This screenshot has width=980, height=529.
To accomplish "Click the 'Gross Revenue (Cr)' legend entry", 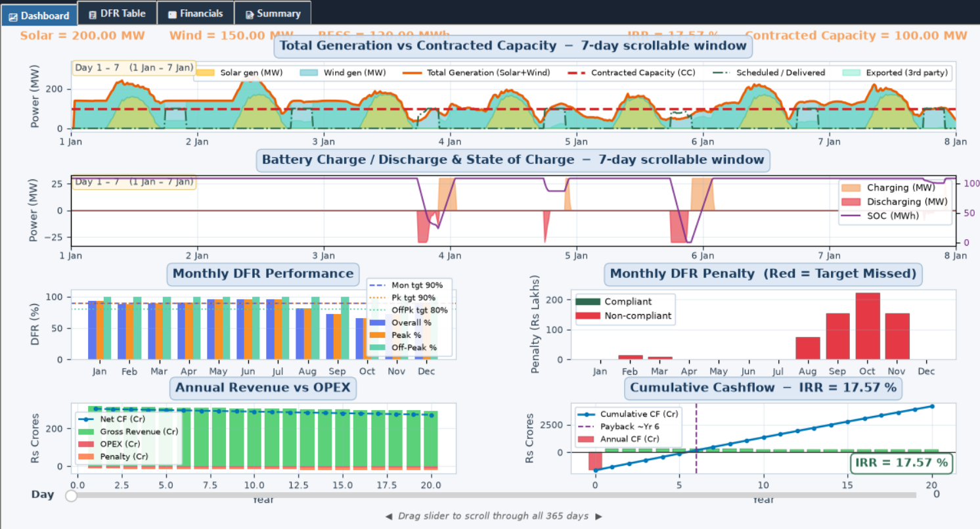I will 127,431.
